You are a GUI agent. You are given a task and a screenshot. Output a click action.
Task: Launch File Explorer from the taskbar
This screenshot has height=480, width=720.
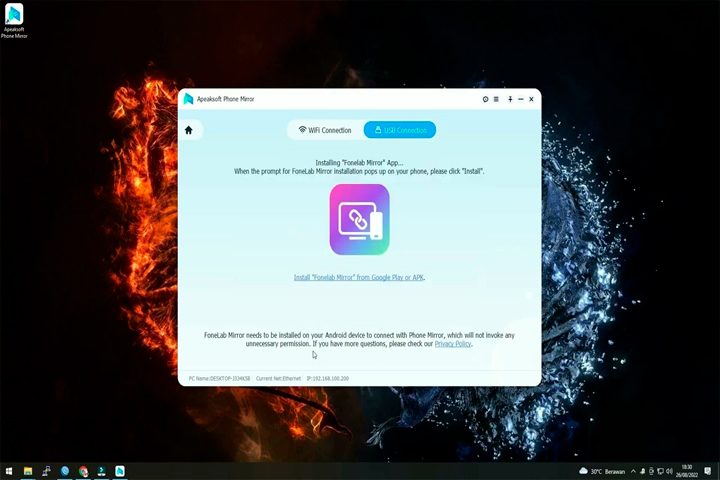pos(28,471)
